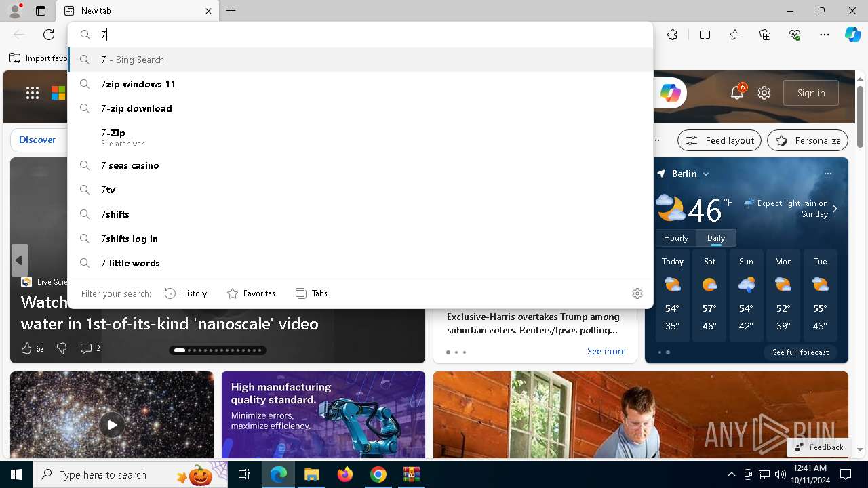This screenshot has height=488, width=868.
Task: Select the '7 - Bing Search' suggestion
Action: point(360,60)
